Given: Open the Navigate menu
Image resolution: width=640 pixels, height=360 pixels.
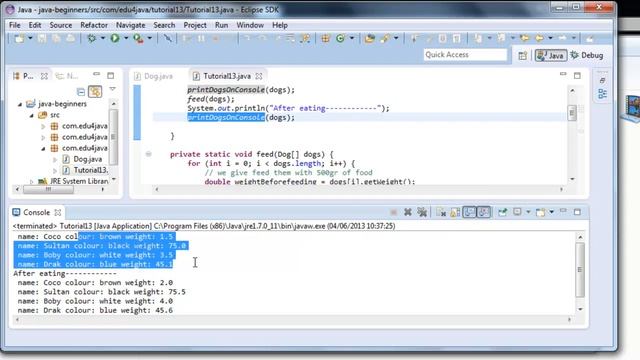Looking at the screenshot, I should tap(131, 25).
